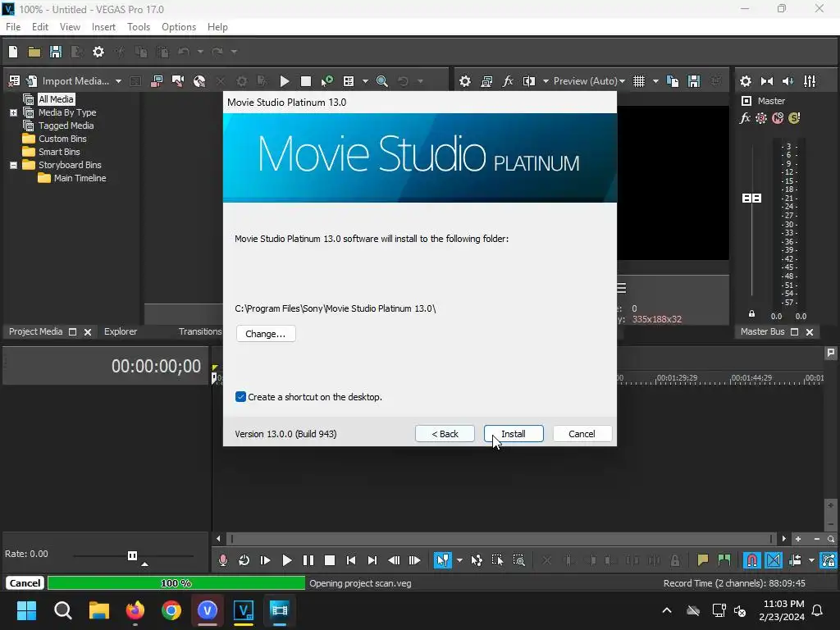Click Master Bus automation settings icon
Image resolution: width=840 pixels, height=630 pixels.
760,118
